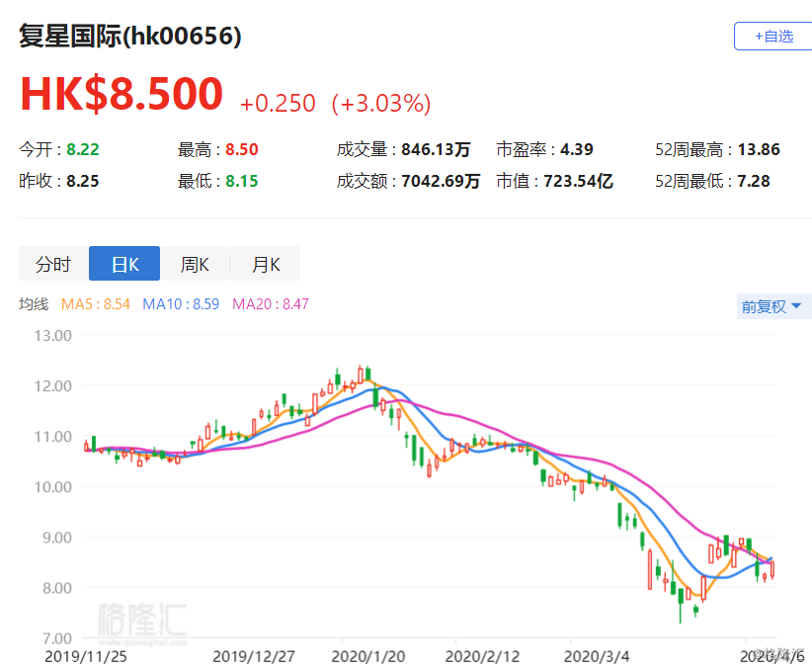This screenshot has width=812, height=668.
Task: Click the 9.00 price axis label
Action: (57, 538)
